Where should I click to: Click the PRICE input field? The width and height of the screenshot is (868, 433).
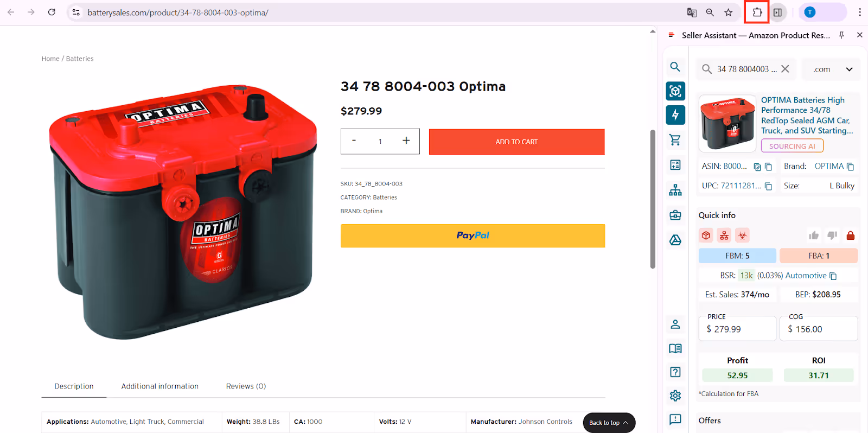(737, 329)
